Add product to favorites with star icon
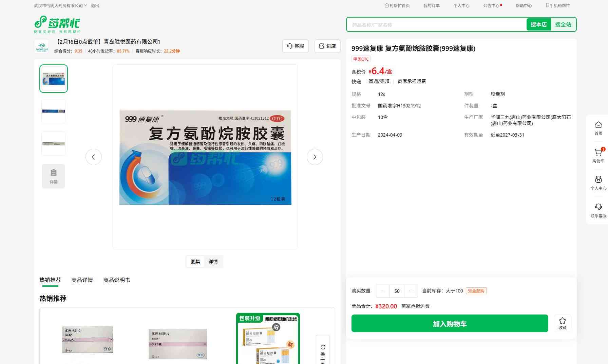 (562, 323)
